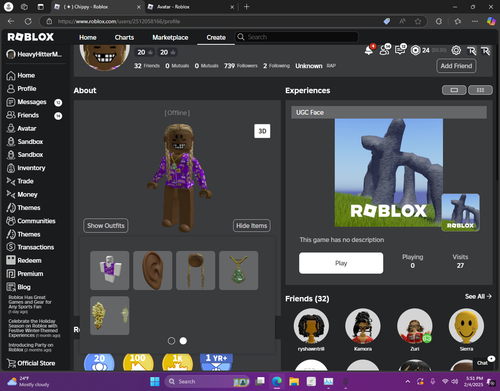Open the Copilot icon in the Edge toolbar
Viewport: 500px width, 391px height.
(x=491, y=21)
